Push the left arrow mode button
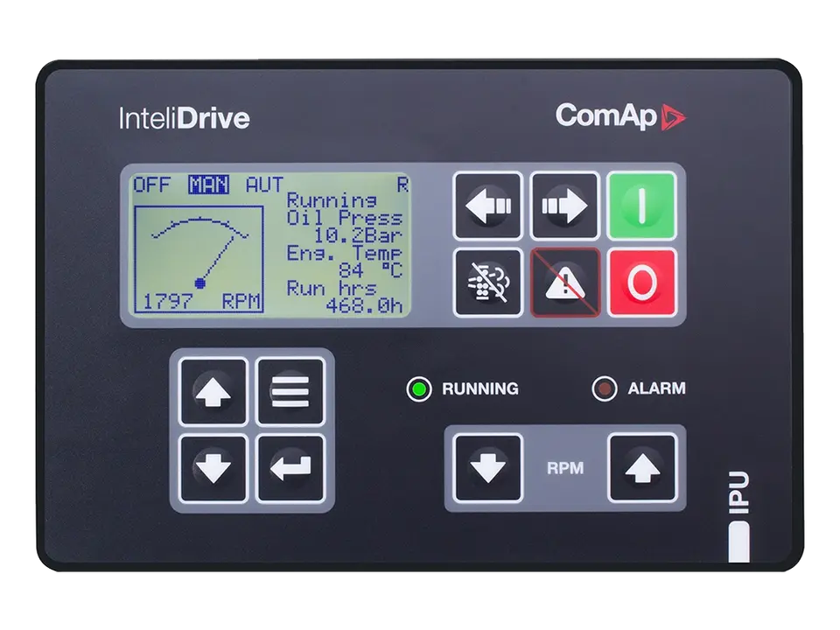The width and height of the screenshot is (840, 630). coord(487,206)
